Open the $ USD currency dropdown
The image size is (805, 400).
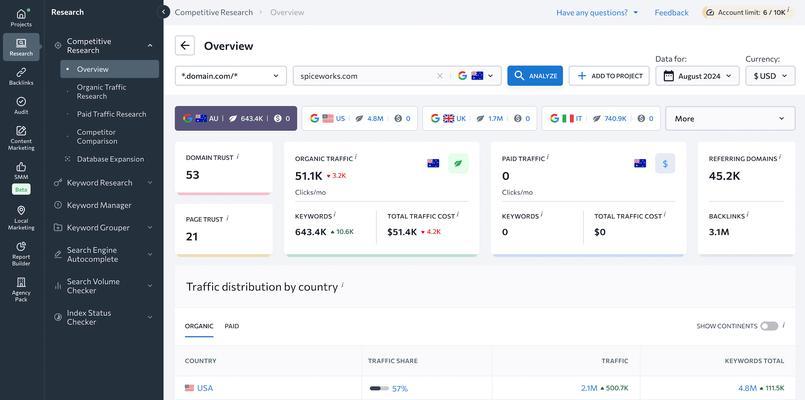click(x=770, y=76)
